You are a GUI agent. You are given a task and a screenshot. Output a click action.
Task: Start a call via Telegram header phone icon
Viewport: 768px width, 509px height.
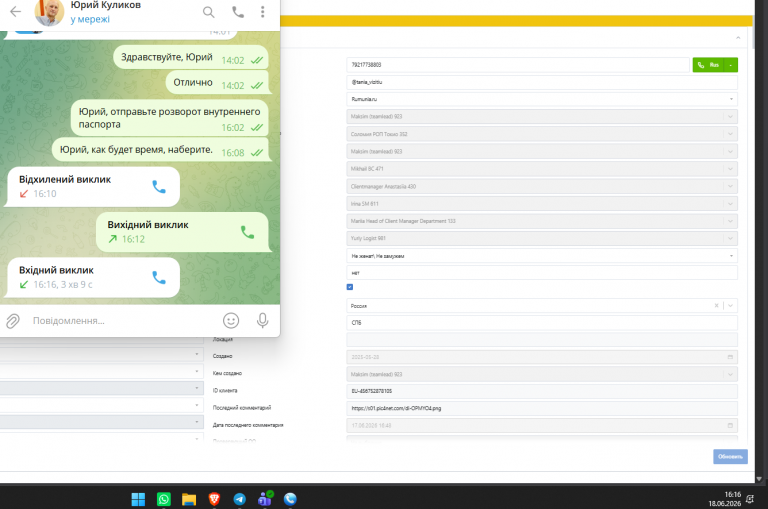tap(238, 12)
